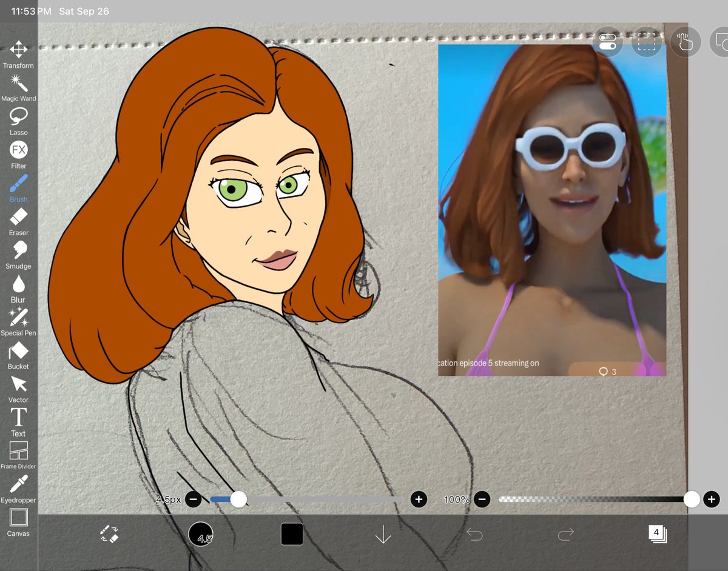This screenshot has width=728, height=571.
Task: Tap the down arrow to hide toolbar
Action: [x=383, y=534]
